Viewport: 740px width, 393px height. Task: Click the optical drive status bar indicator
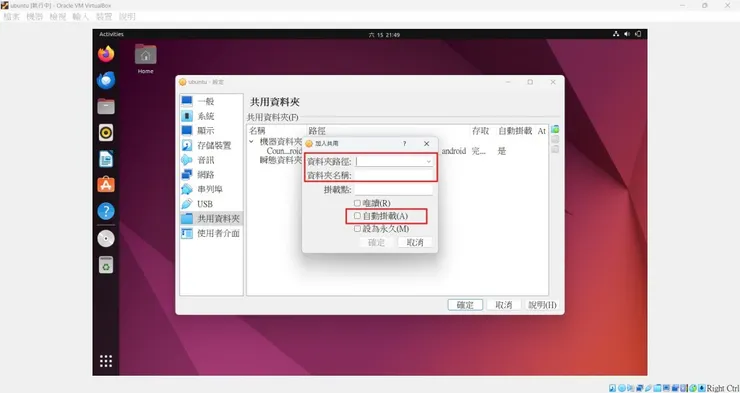(622, 388)
